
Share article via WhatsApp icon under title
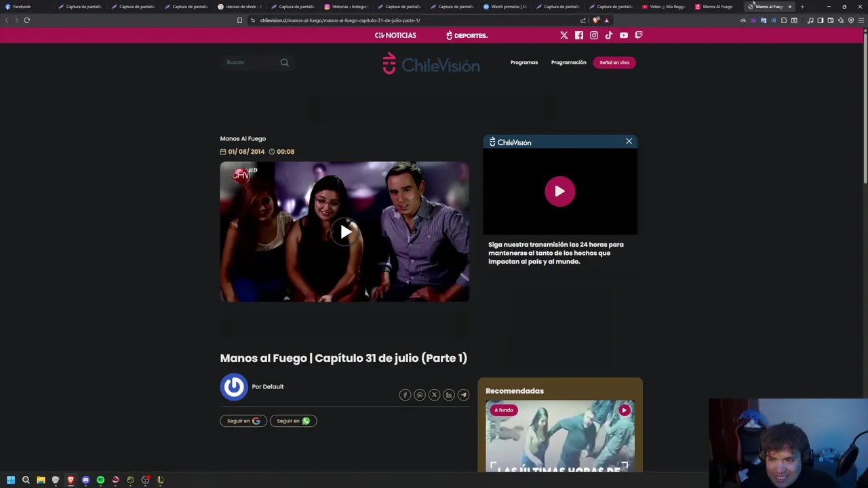(420, 395)
